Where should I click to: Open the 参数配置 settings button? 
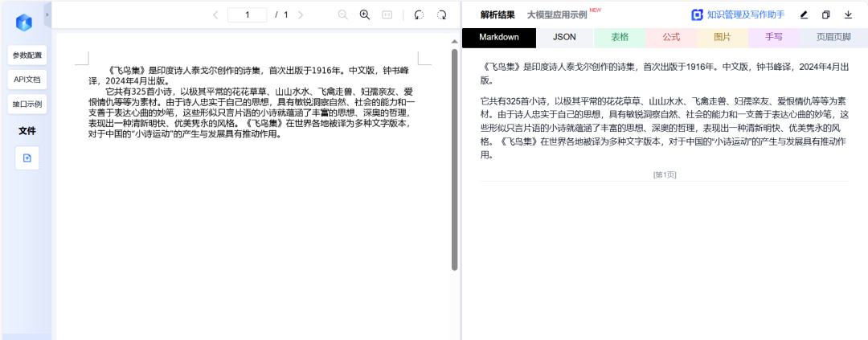tap(27, 55)
